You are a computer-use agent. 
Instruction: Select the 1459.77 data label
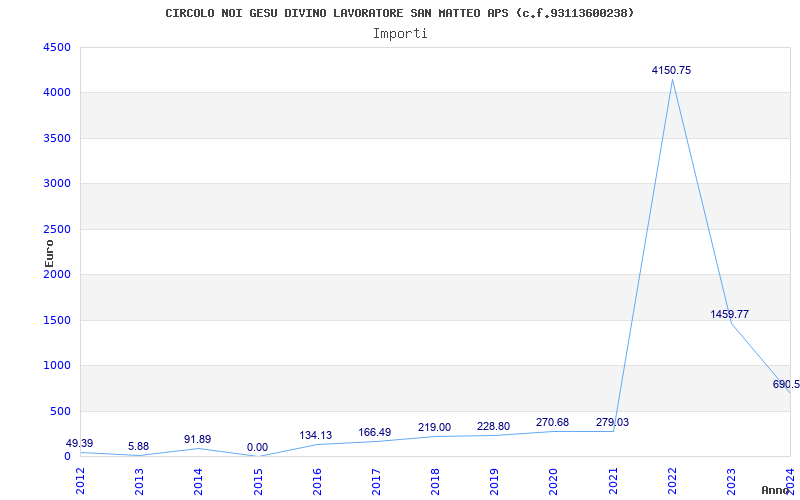730,314
